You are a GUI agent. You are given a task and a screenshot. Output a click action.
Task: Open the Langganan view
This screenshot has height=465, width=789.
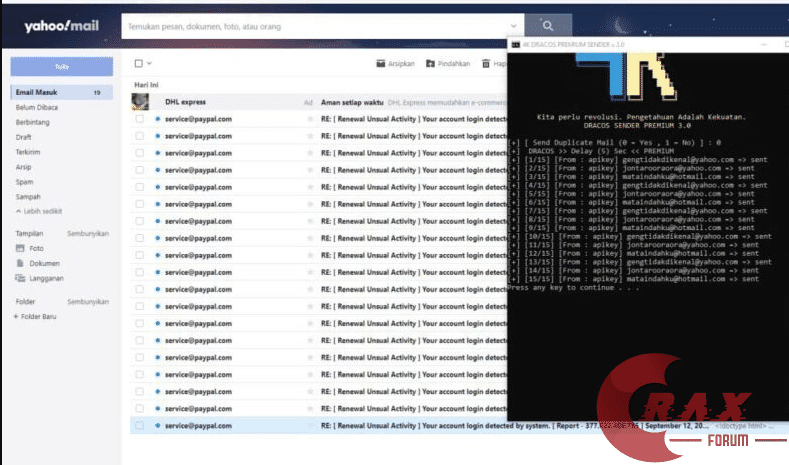coord(46,278)
